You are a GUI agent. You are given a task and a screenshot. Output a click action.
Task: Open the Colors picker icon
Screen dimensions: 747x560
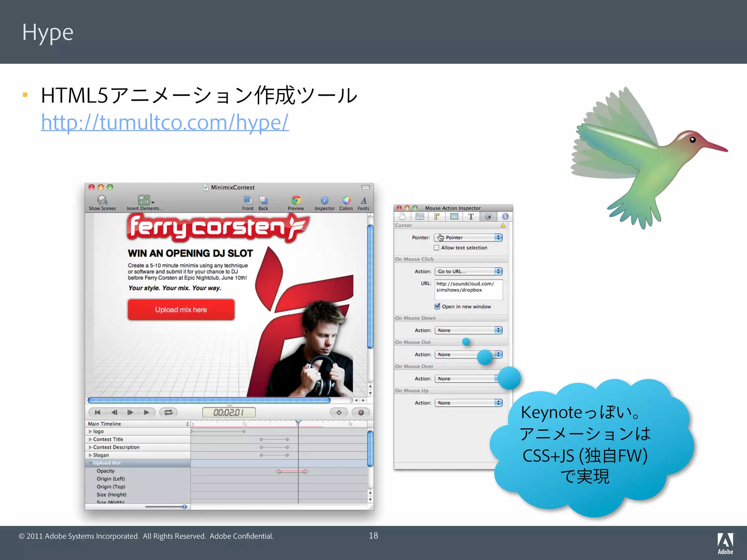(346, 200)
